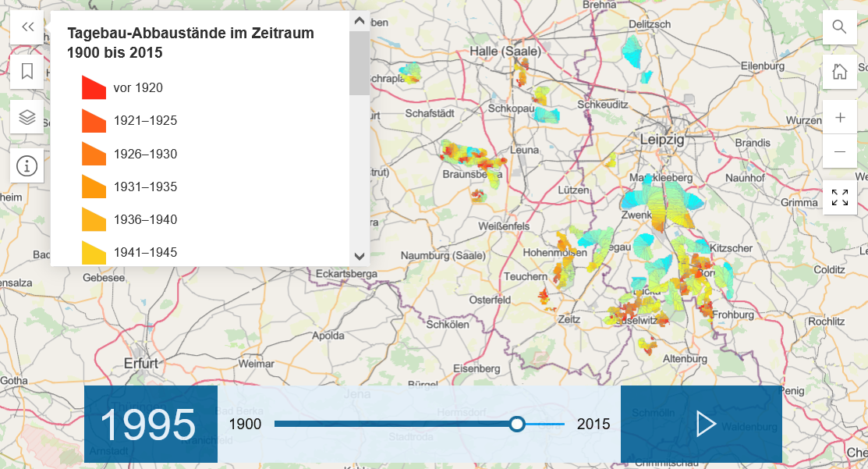Click the Kitzscher map label
Viewport: 868px width, 469px height.
pos(732,248)
